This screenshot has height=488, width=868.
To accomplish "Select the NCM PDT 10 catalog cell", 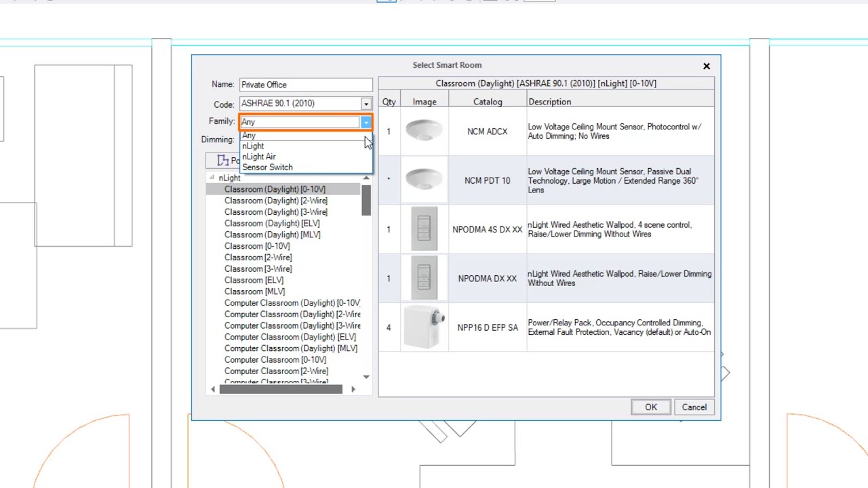I will [488, 181].
